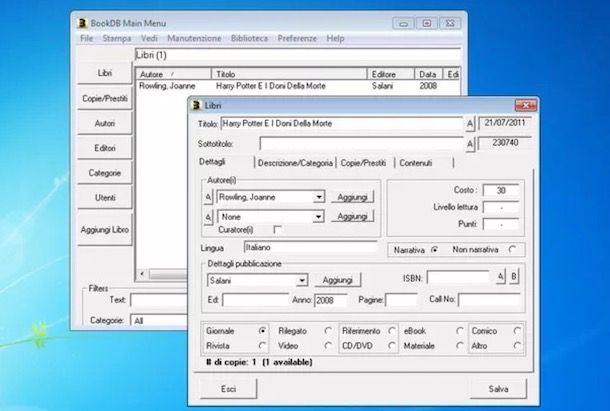Click the Esci button
This screenshot has width=610, height=411.
pyautogui.click(x=228, y=389)
